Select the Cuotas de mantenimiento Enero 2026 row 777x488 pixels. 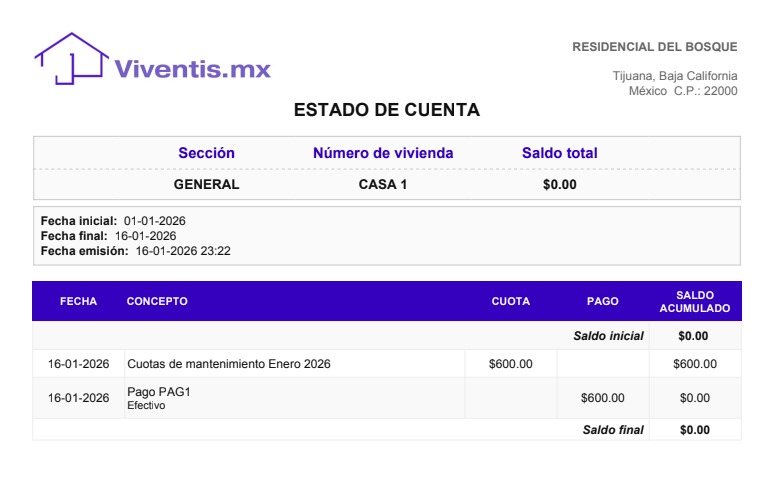pos(228,364)
